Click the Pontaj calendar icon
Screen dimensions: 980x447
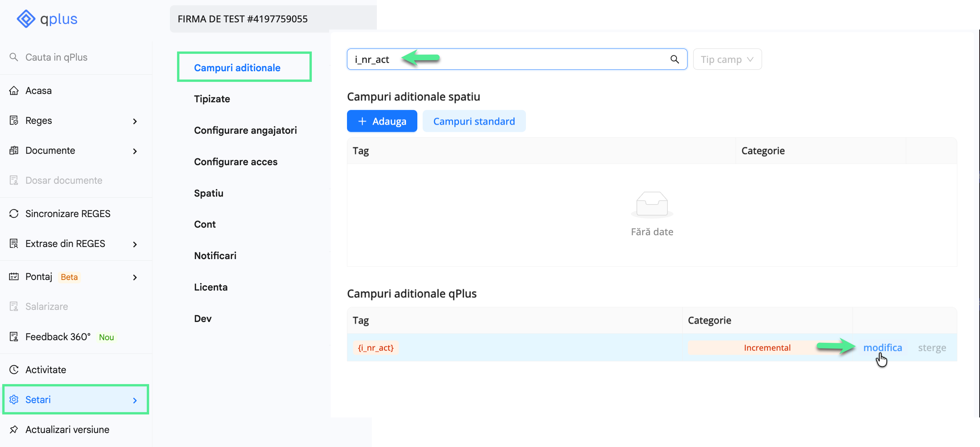pyautogui.click(x=14, y=277)
